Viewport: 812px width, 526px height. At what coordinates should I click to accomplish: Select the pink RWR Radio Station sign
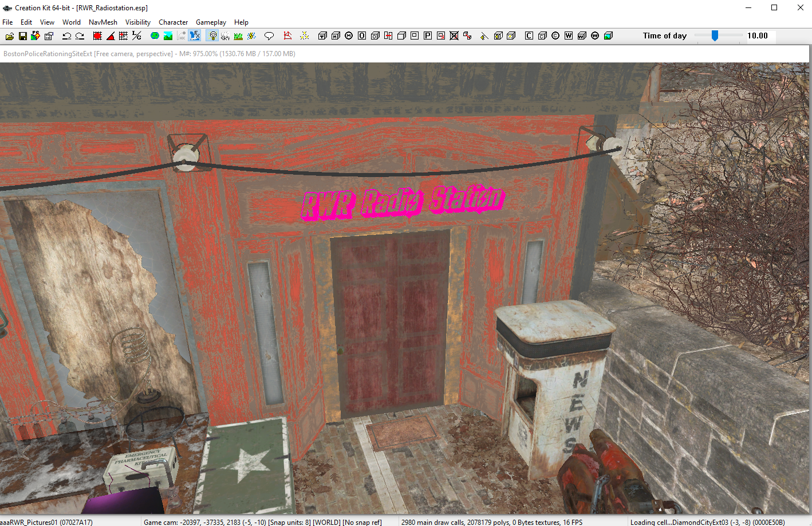[x=403, y=202]
